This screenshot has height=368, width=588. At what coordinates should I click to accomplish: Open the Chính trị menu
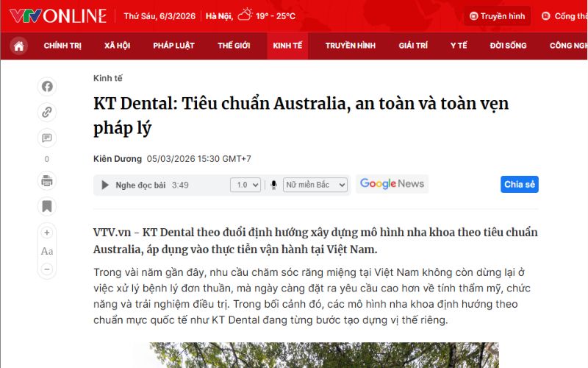[x=62, y=46]
